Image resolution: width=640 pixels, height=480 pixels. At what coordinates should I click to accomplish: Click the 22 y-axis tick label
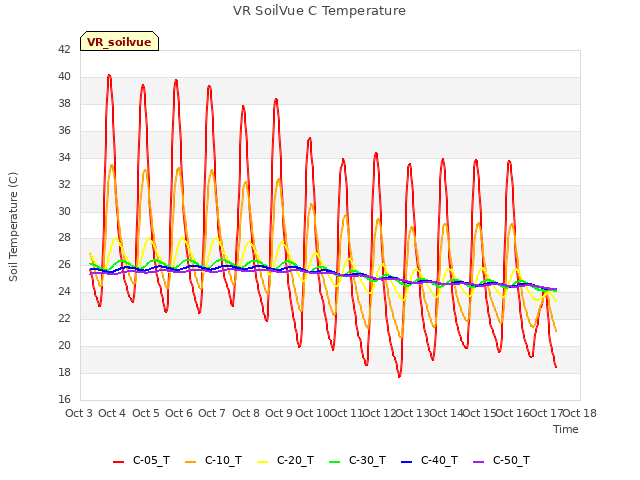pos(64,318)
